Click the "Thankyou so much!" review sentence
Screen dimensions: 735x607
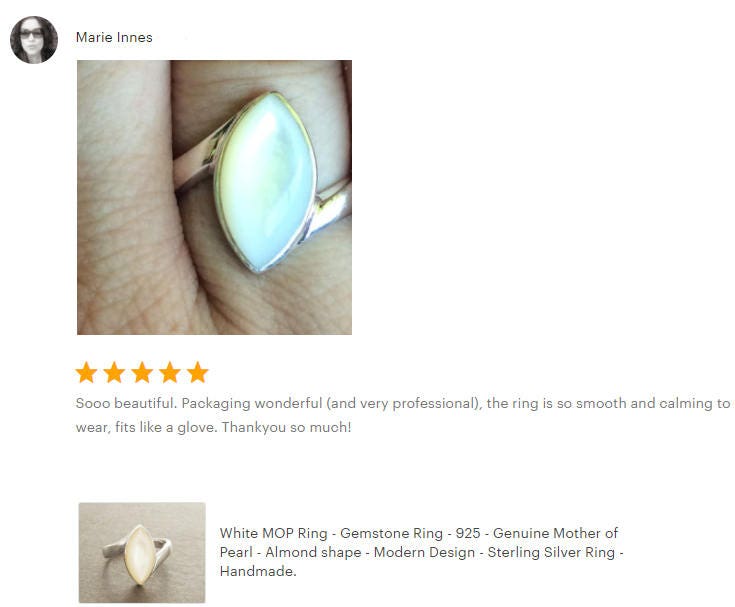click(286, 427)
